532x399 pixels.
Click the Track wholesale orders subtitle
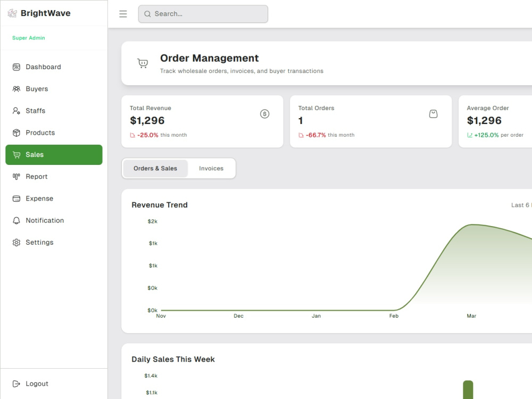242,71
